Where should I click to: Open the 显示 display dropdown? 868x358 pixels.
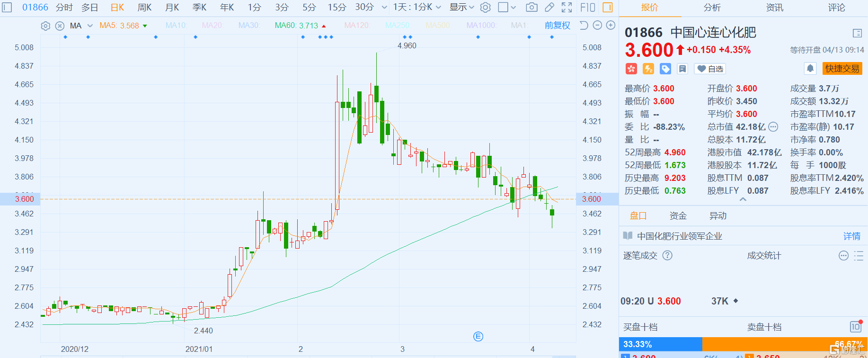[x=461, y=7]
